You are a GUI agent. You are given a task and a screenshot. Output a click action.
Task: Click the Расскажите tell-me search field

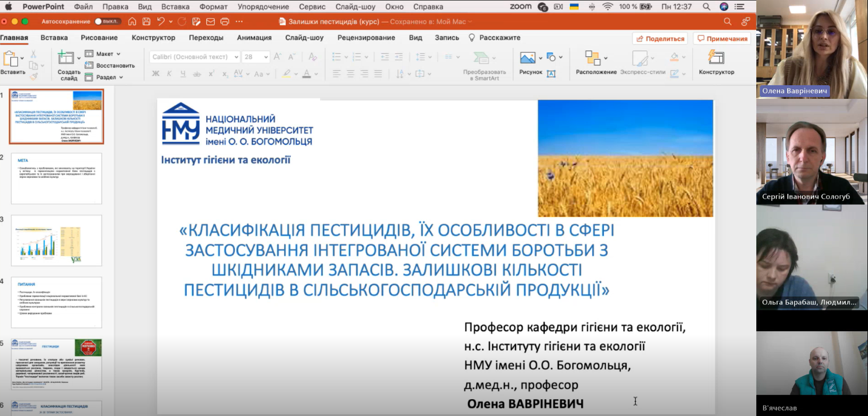pyautogui.click(x=495, y=37)
